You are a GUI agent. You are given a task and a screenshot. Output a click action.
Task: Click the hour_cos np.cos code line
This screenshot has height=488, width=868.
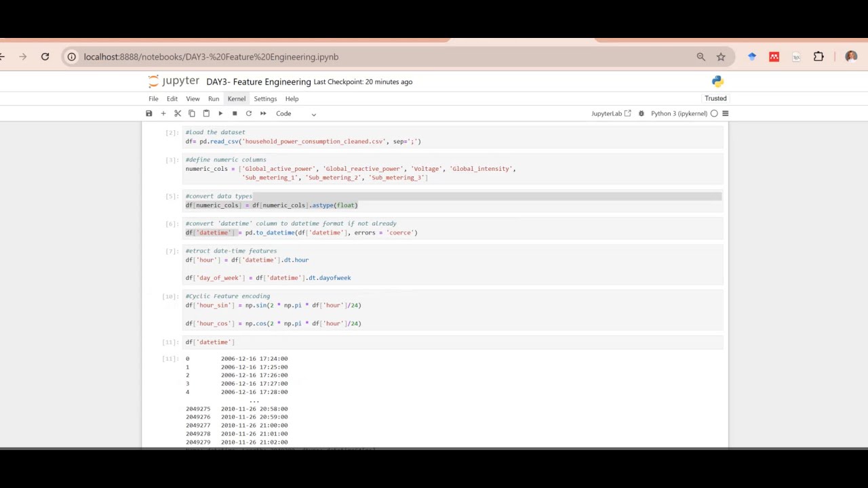tap(273, 324)
